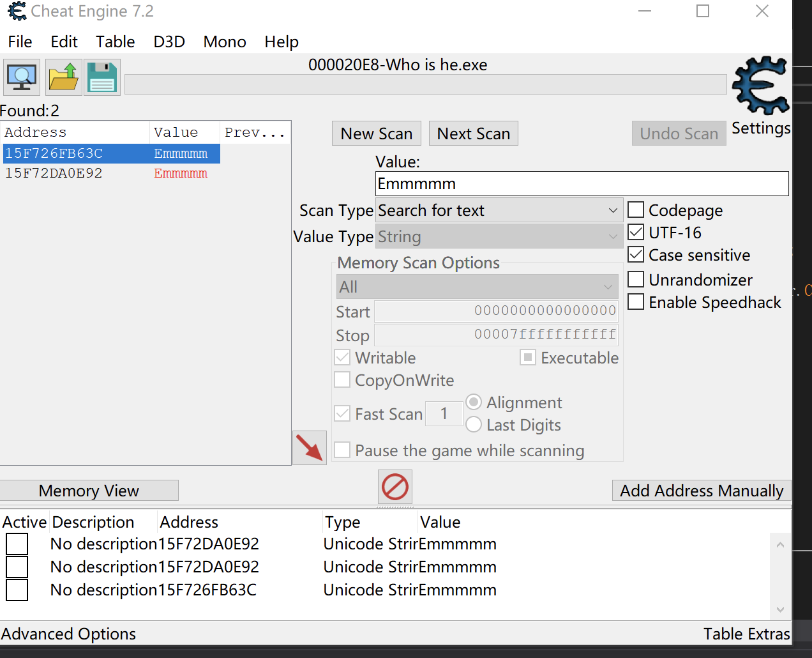This screenshot has height=658, width=812.
Task: Open the memory region All dropdown
Action: coord(477,287)
